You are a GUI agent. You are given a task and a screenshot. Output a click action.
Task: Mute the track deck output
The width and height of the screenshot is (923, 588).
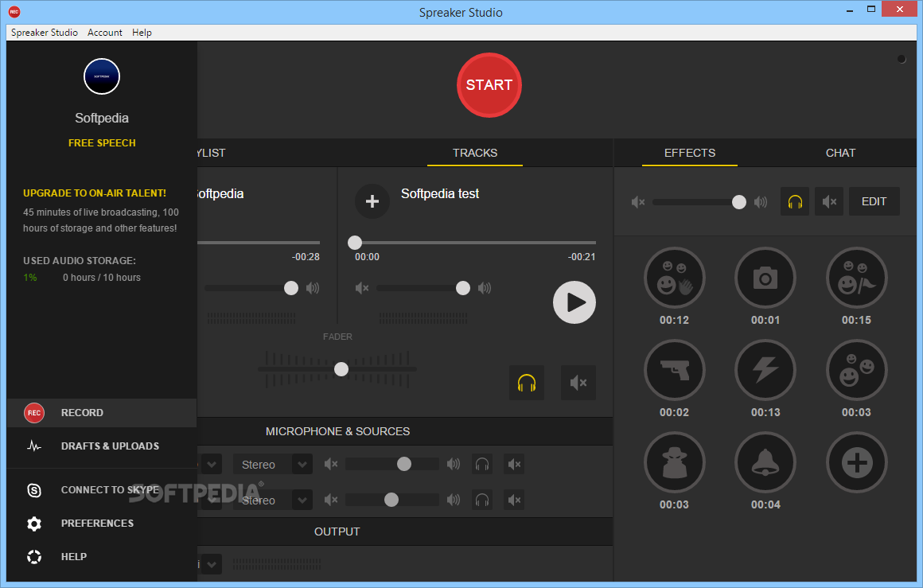click(578, 383)
